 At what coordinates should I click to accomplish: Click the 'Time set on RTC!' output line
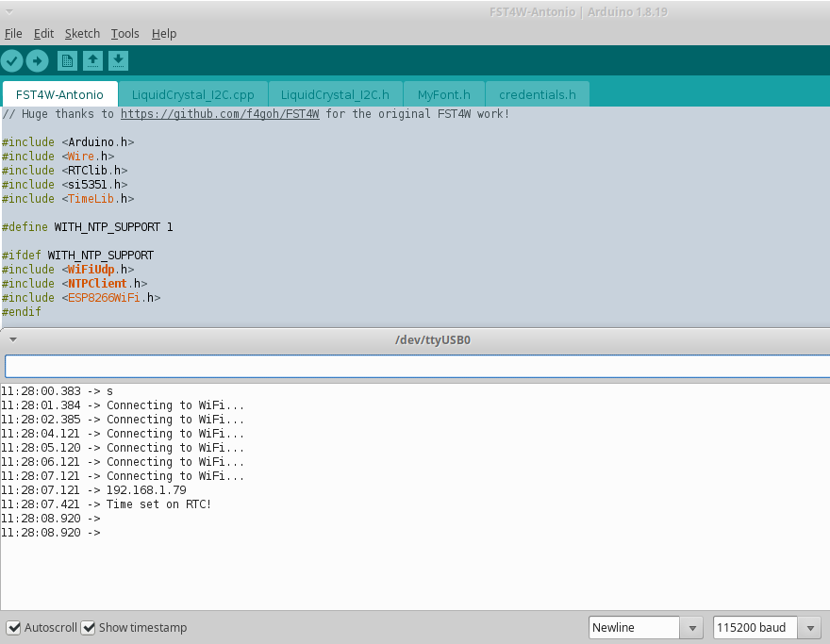point(106,504)
